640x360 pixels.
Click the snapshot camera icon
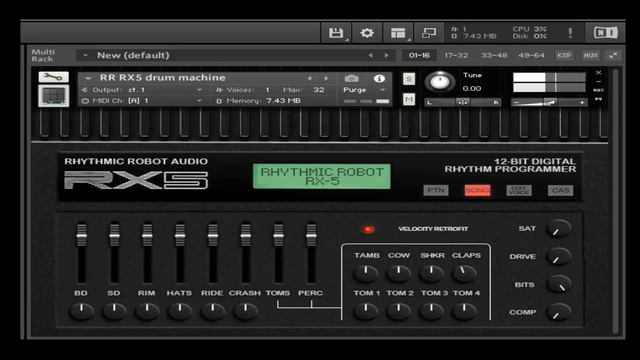point(351,78)
